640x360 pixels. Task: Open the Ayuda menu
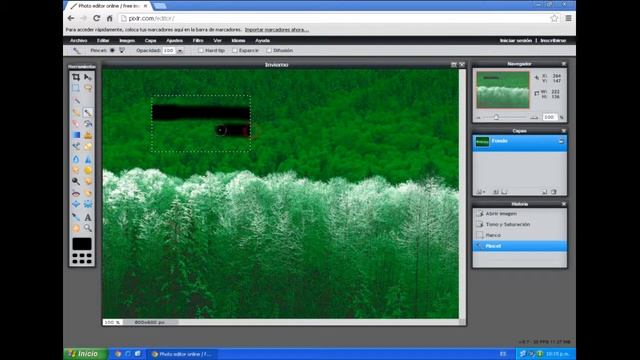click(x=262, y=40)
